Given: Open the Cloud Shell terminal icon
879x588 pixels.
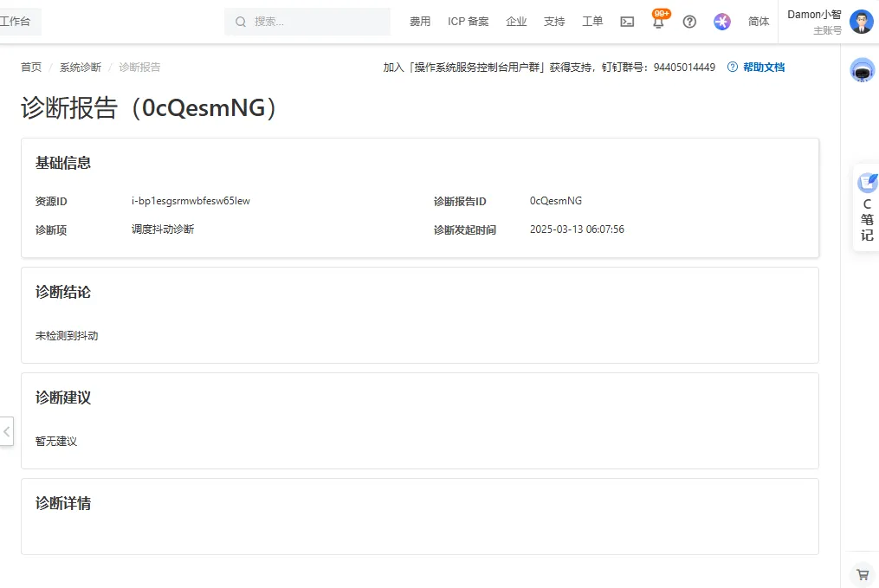Looking at the screenshot, I should tap(627, 22).
